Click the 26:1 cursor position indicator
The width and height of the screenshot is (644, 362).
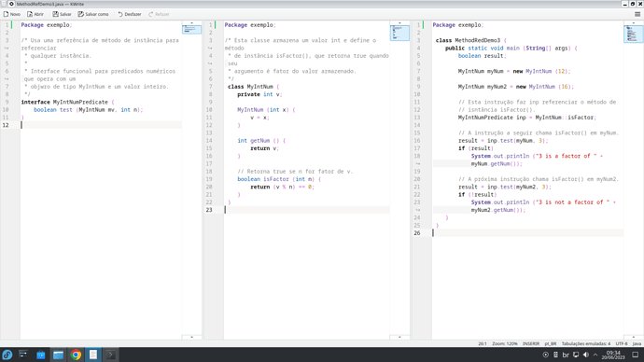click(483, 343)
